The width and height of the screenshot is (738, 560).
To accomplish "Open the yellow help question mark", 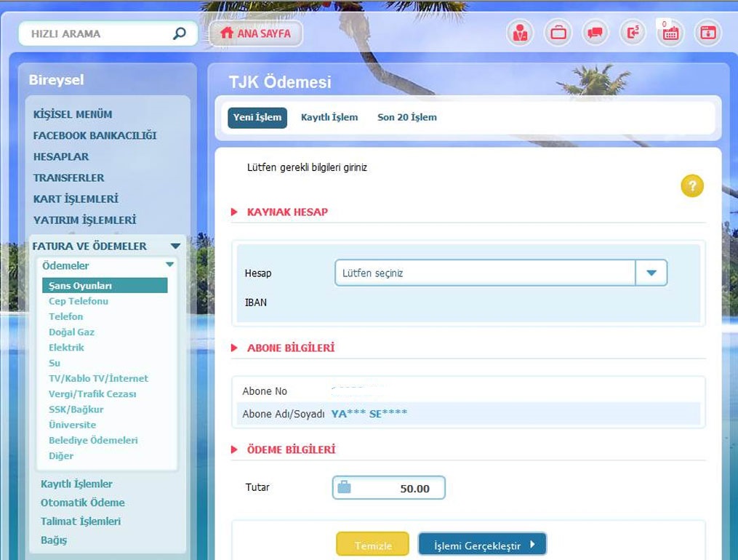I will (692, 186).
